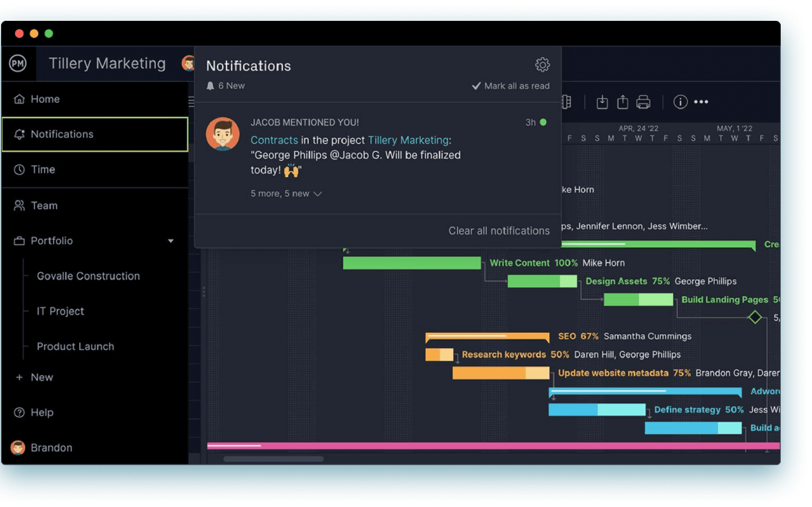This screenshot has height=507, width=812.
Task: Open the info icon on the Gantt toolbar
Action: (x=680, y=102)
